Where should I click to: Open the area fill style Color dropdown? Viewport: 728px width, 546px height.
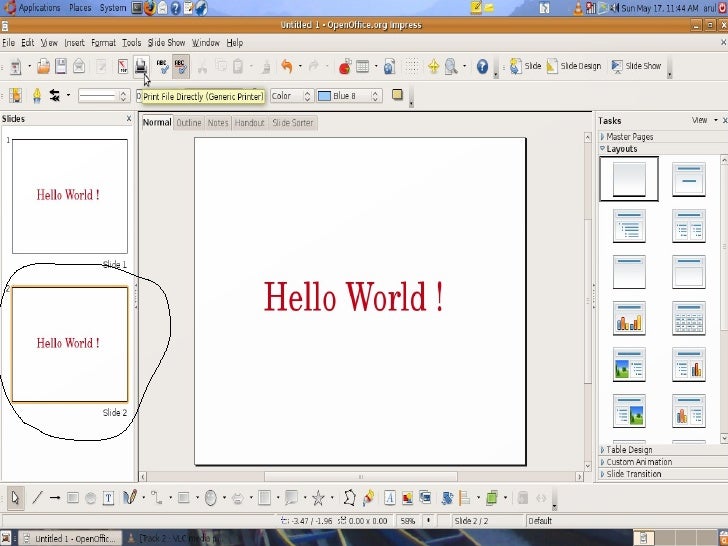[x=292, y=96]
